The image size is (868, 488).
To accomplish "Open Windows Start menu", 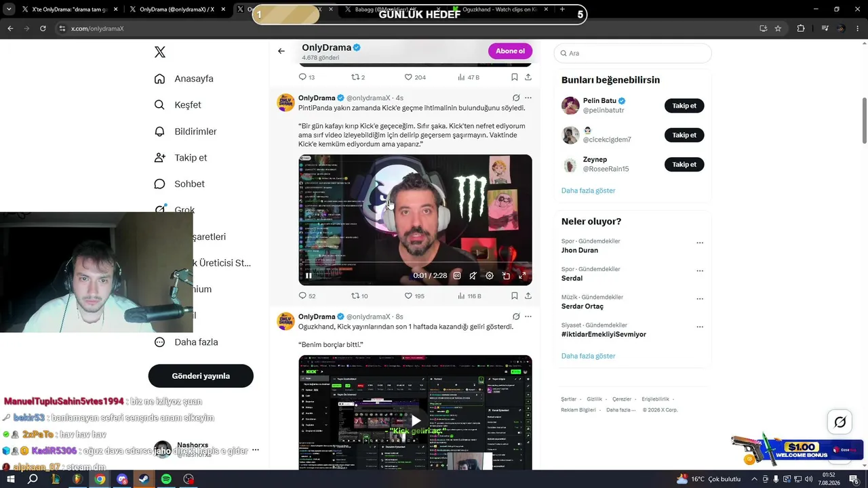I will 11,479.
